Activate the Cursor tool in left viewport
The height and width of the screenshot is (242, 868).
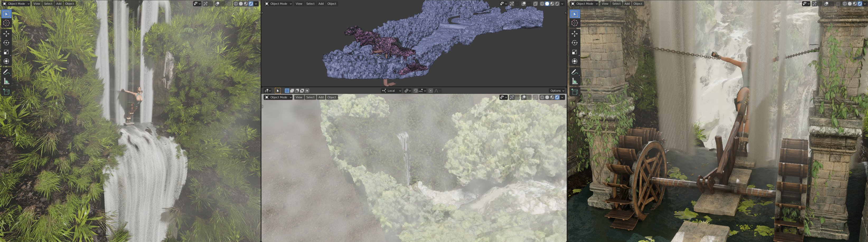(6, 23)
